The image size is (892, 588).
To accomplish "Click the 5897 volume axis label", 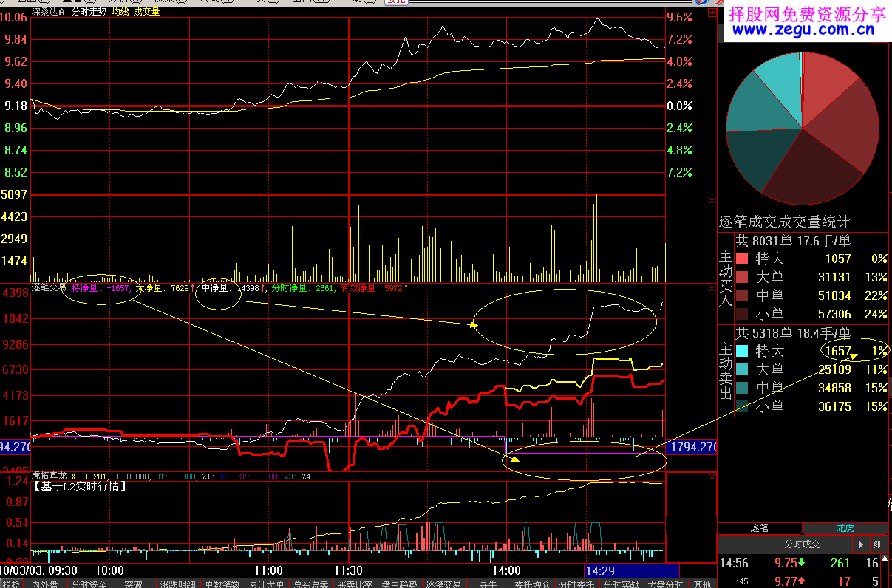I will (x=16, y=195).
